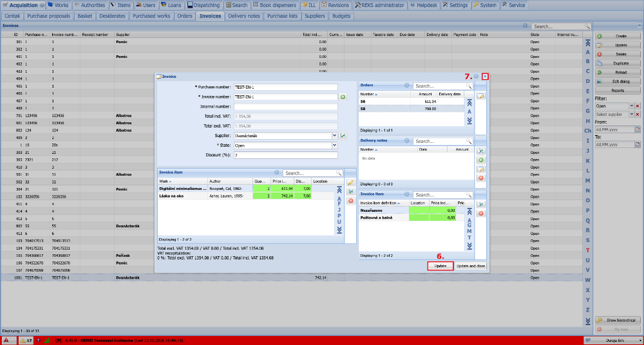644x345 pixels.
Task: Expand Supplier dropdown in the Invoice dialog
Action: click(x=334, y=135)
